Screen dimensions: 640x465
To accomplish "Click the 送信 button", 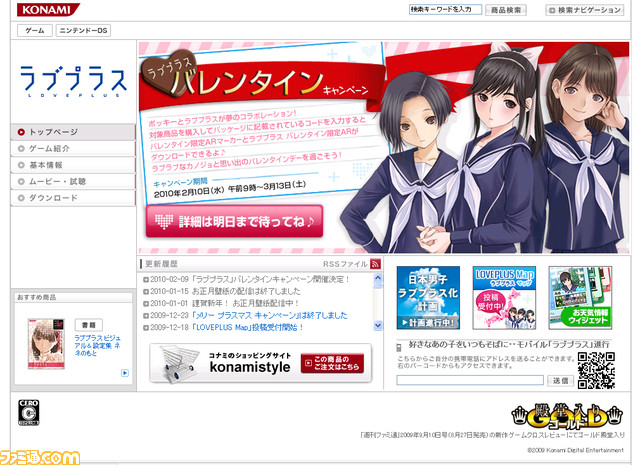I will tap(560, 380).
